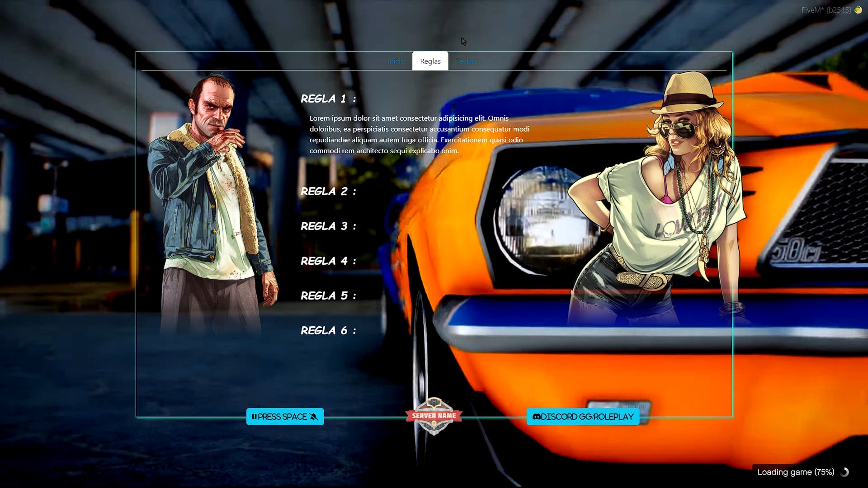
Task: Click the FiveM status icon in top corner
Action: (858, 10)
